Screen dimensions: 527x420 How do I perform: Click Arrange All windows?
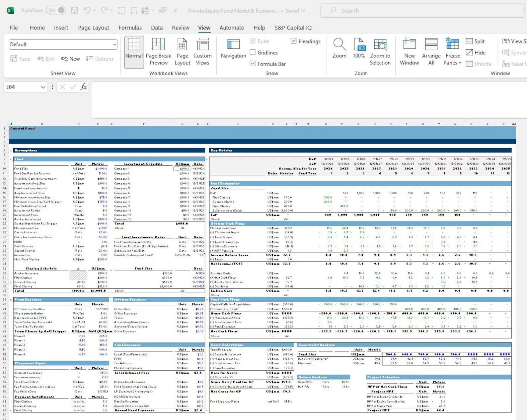click(x=431, y=52)
